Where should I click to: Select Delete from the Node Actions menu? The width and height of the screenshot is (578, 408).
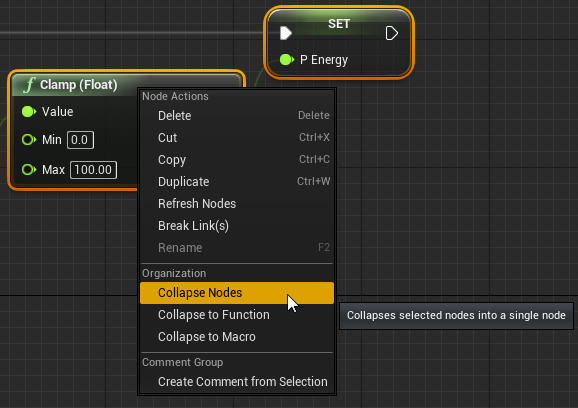tap(237, 115)
